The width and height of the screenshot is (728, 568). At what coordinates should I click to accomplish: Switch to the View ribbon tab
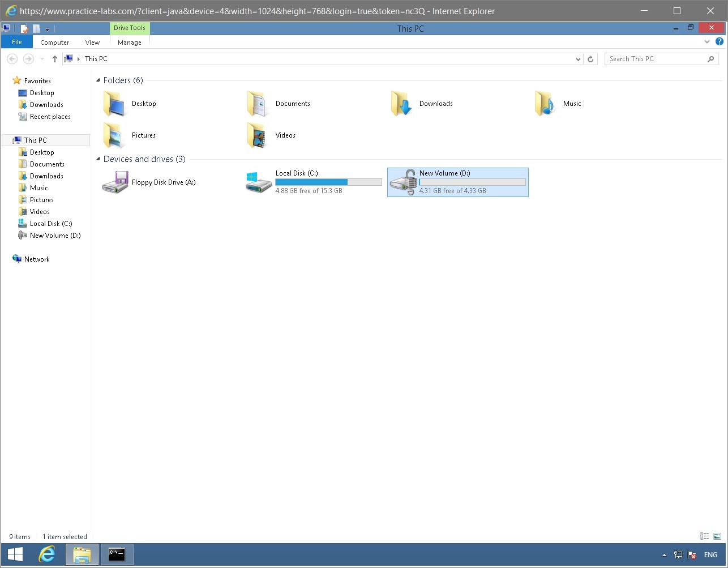(92, 42)
